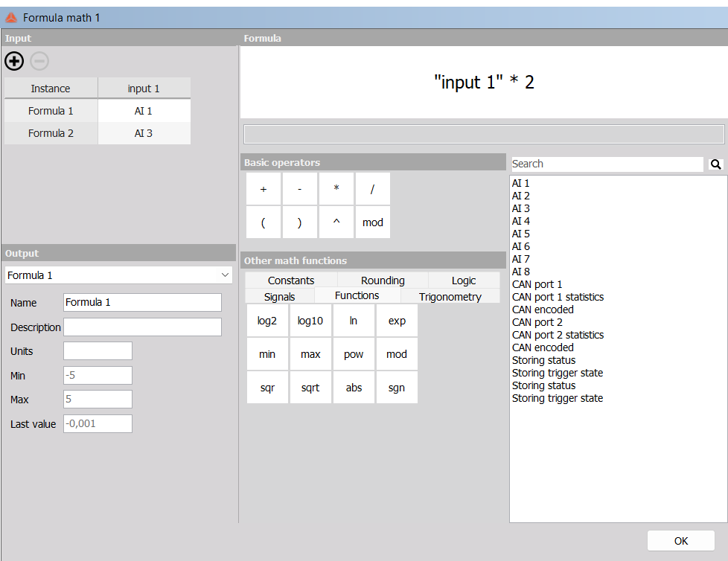Insert the pow function

tap(354, 354)
